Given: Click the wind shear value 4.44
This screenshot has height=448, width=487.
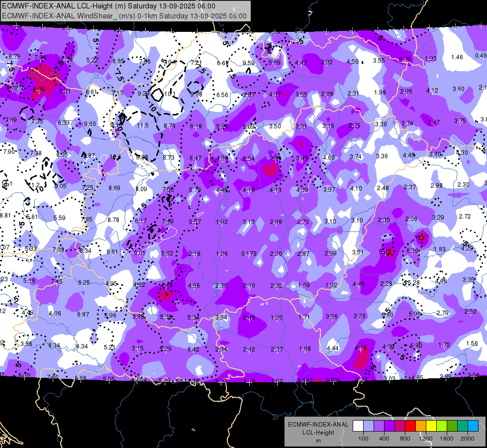Looking at the screenshot, I should click(333, 348).
